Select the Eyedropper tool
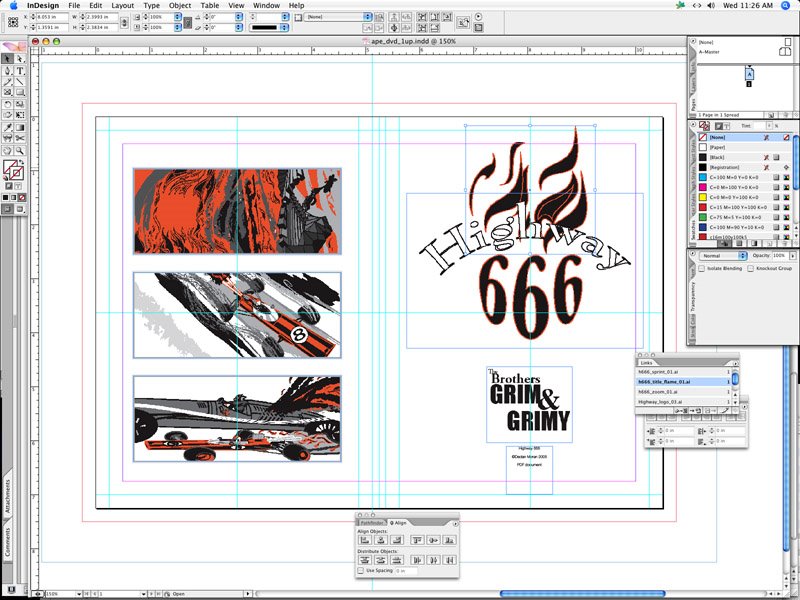 7,127
